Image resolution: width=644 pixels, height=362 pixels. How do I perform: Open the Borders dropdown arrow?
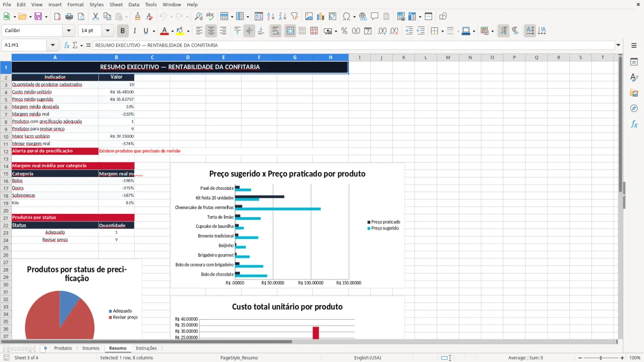[443, 31]
